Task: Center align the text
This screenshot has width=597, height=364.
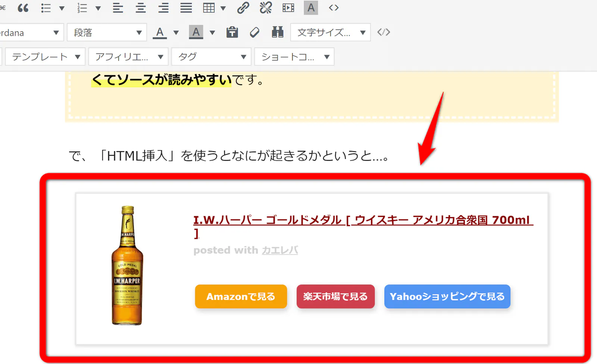Action: pyautogui.click(x=141, y=8)
